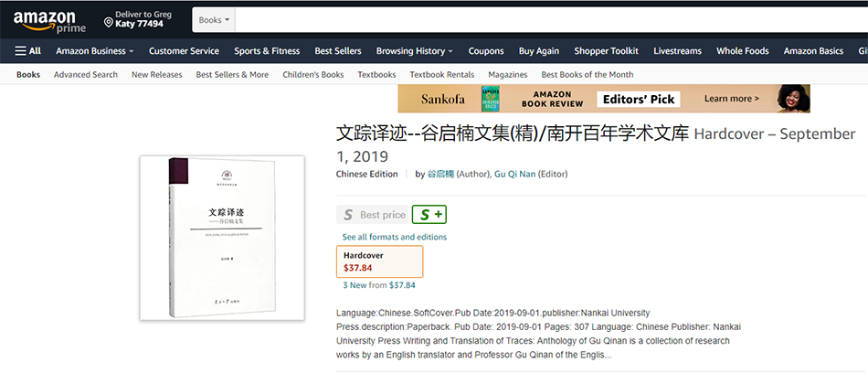This screenshot has height=373, width=868.
Task: Open Best Books of the Month
Action: point(587,74)
